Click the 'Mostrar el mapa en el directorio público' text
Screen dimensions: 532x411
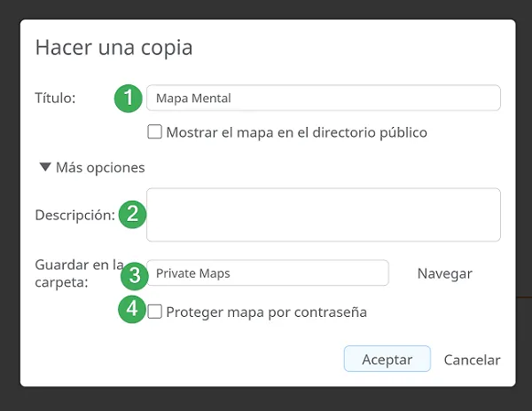pyautogui.click(x=296, y=132)
